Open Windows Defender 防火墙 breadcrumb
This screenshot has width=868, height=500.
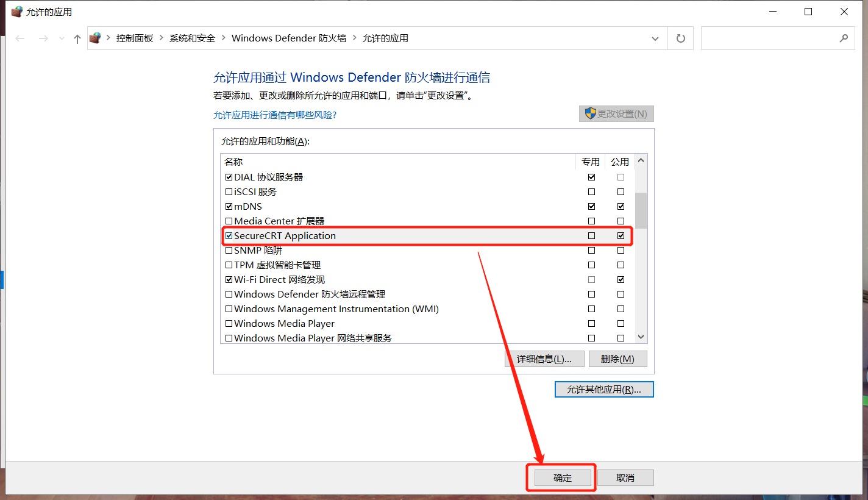pyautogui.click(x=289, y=38)
